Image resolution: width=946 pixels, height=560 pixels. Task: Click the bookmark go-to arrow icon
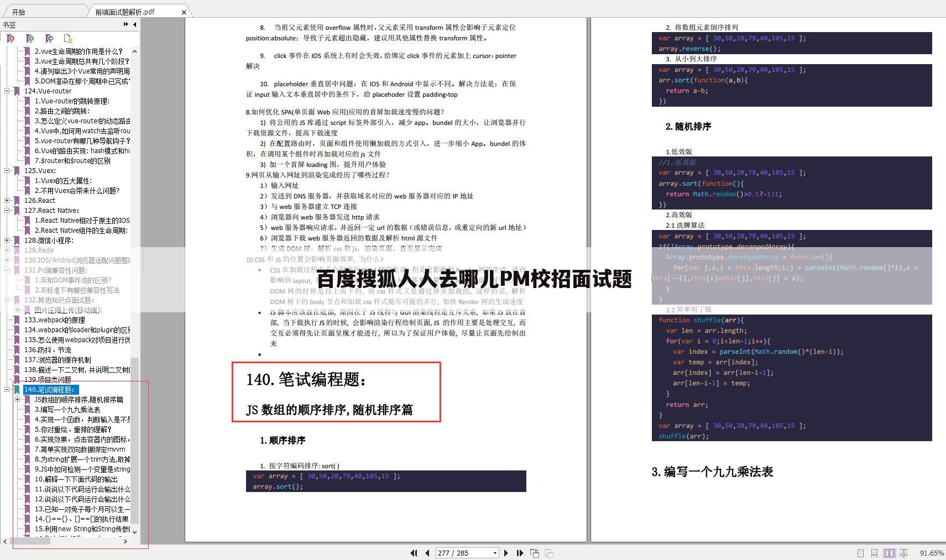pos(49,39)
